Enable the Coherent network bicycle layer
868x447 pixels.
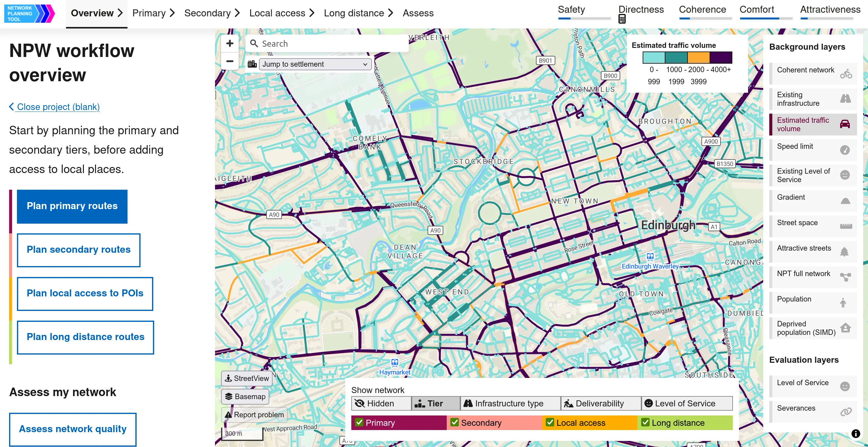click(x=813, y=73)
